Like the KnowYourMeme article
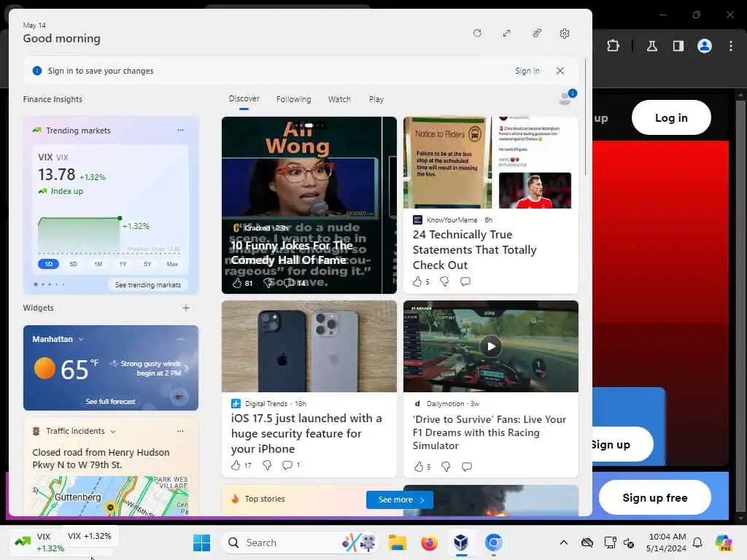Image resolution: width=747 pixels, height=560 pixels. [417, 281]
